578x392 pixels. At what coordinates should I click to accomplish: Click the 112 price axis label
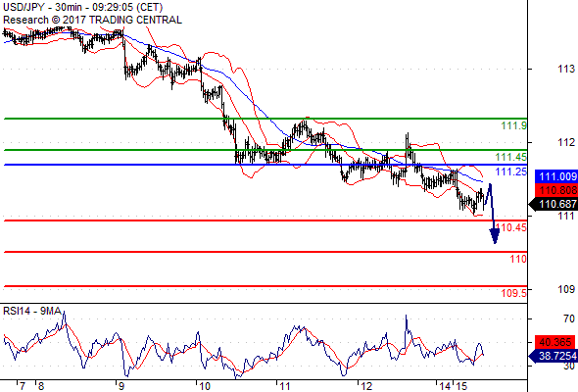pyautogui.click(x=566, y=142)
